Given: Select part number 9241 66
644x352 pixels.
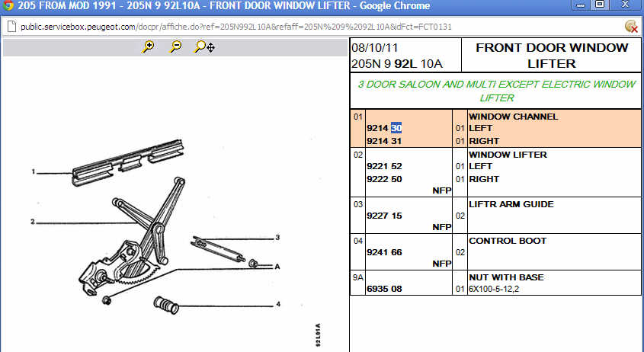Looking at the screenshot, I should [x=384, y=252].
